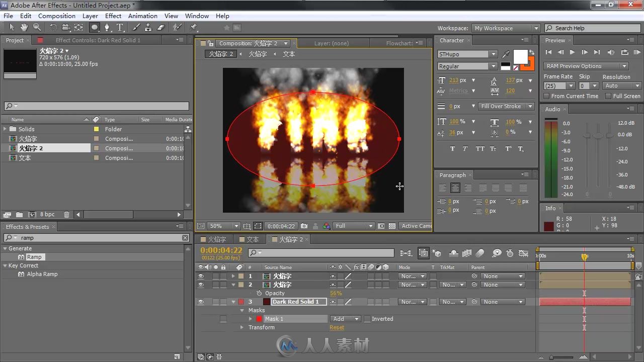The height and width of the screenshot is (362, 644).
Task: Select the Horizontal Type tool
Action: tap(120, 28)
